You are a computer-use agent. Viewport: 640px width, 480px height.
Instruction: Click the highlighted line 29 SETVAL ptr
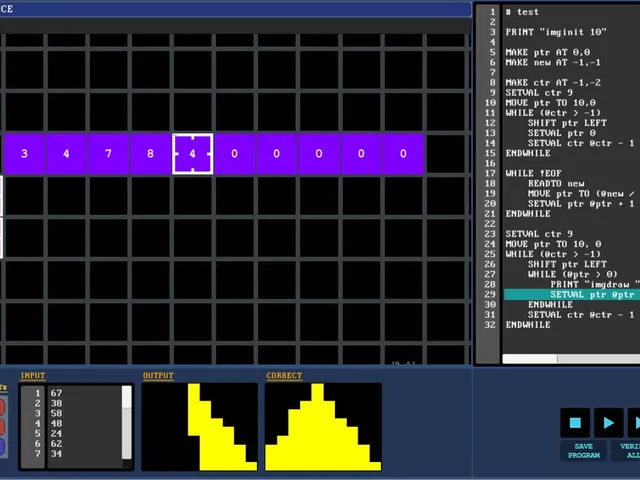click(x=572, y=295)
